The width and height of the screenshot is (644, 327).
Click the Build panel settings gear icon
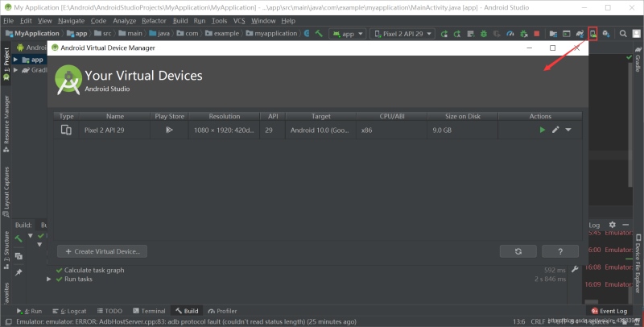(613, 225)
